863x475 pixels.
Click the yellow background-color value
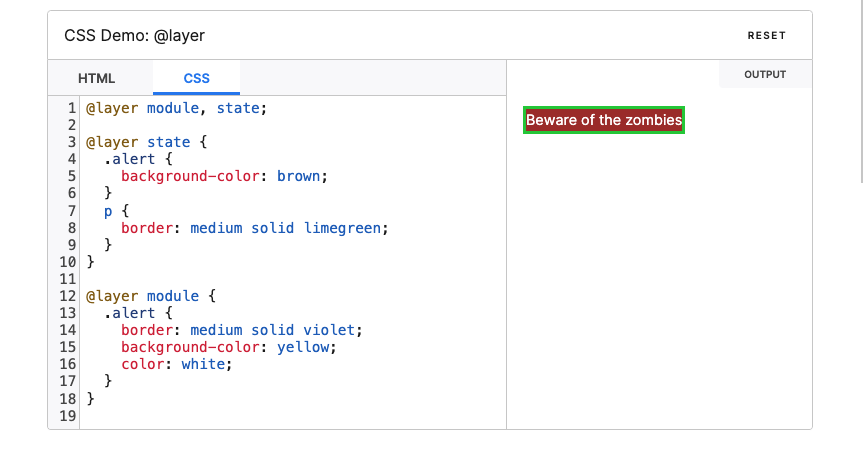coord(303,347)
